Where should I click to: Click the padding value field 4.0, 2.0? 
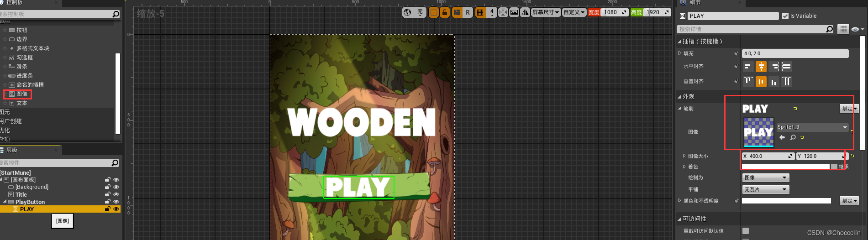[795, 54]
